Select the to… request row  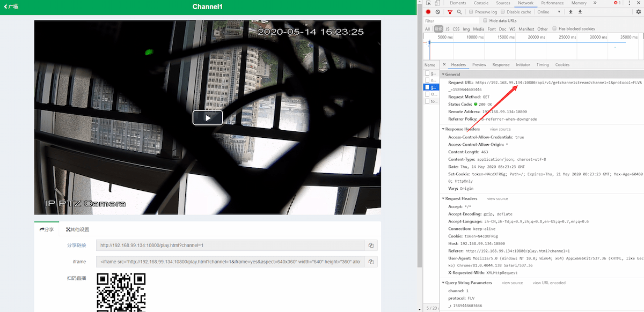coord(431,101)
